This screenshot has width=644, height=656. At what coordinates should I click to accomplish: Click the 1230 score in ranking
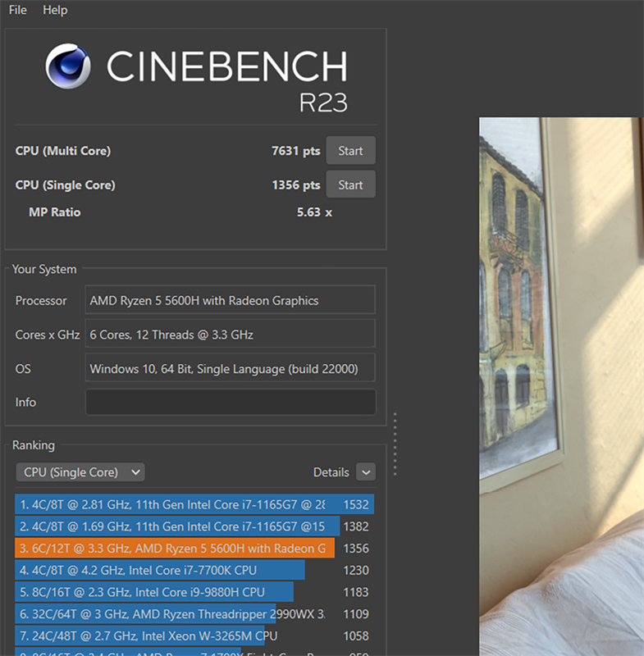click(356, 570)
